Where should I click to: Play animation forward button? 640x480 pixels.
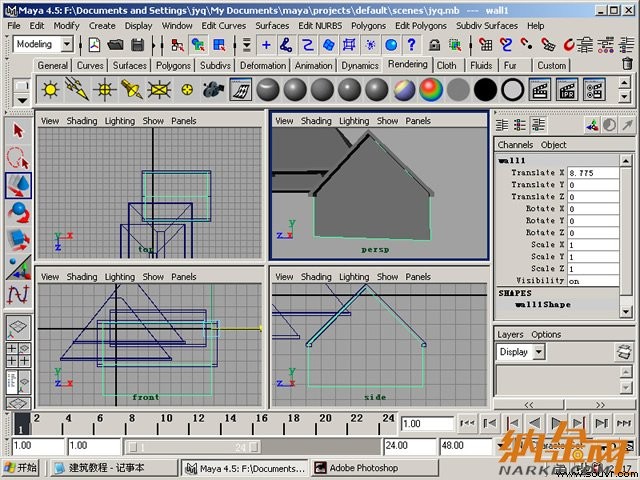[x=556, y=423]
